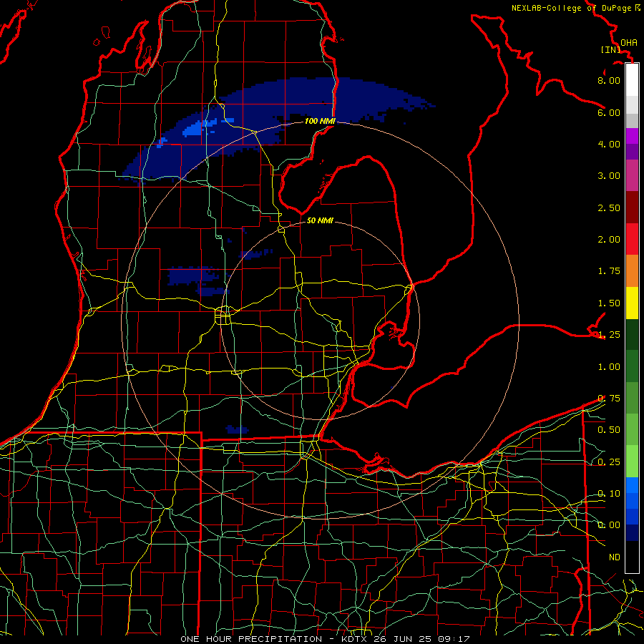Image resolution: width=644 pixels, height=644 pixels.
Task: Select the dark red 2.50 legend color
Action: (632, 208)
